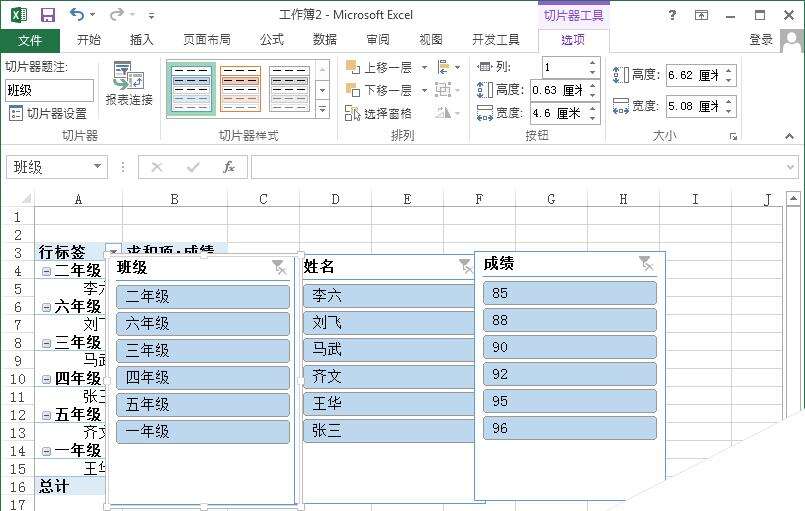Select the 选项 slicer tools tab
805x511 pixels.
[x=573, y=40]
